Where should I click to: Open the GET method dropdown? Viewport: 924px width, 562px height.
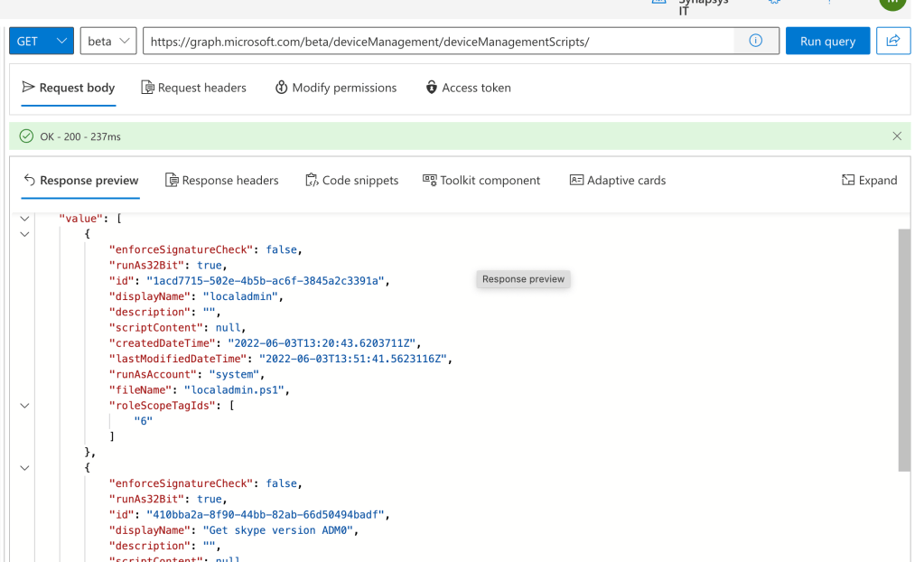pyautogui.click(x=41, y=42)
